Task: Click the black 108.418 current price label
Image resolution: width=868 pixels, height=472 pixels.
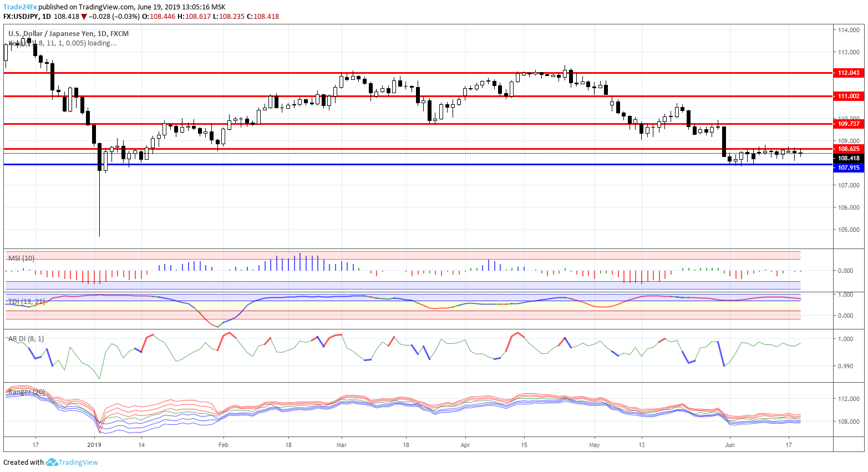Action: pos(849,158)
